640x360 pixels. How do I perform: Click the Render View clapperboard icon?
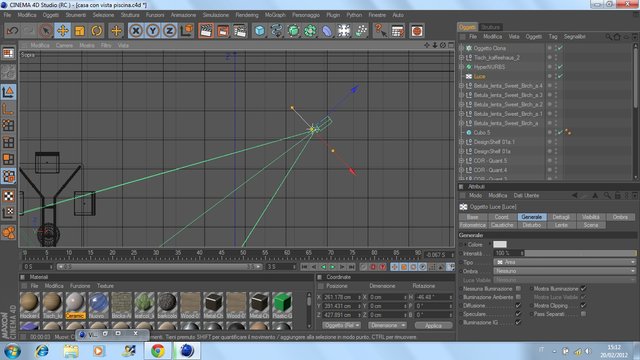pyautogui.click(x=206, y=31)
